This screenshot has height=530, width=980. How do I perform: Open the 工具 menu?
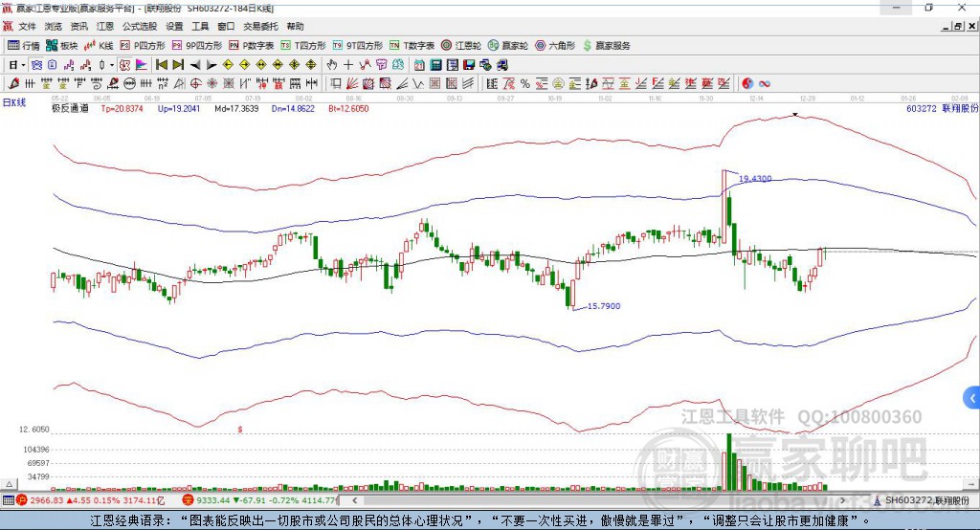click(200, 26)
